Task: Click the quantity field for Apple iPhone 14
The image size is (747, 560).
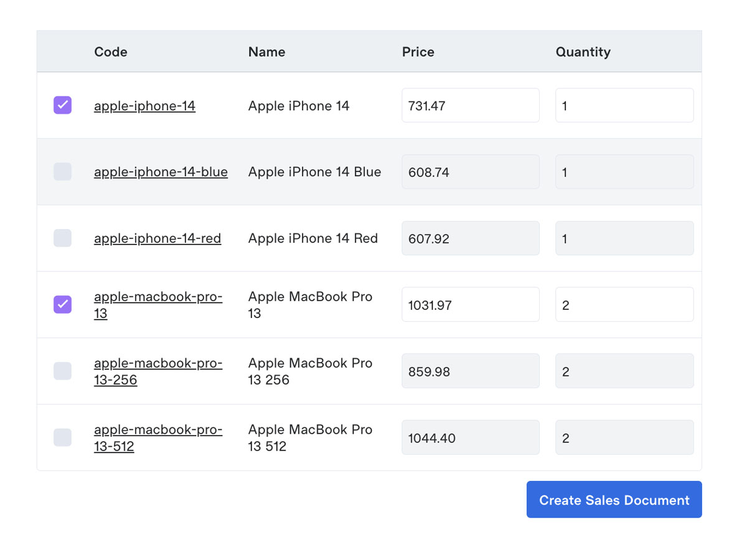Action: pyautogui.click(x=624, y=105)
